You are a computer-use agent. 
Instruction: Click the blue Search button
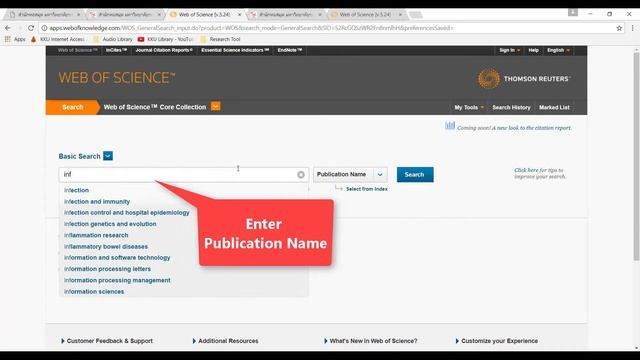pos(415,174)
